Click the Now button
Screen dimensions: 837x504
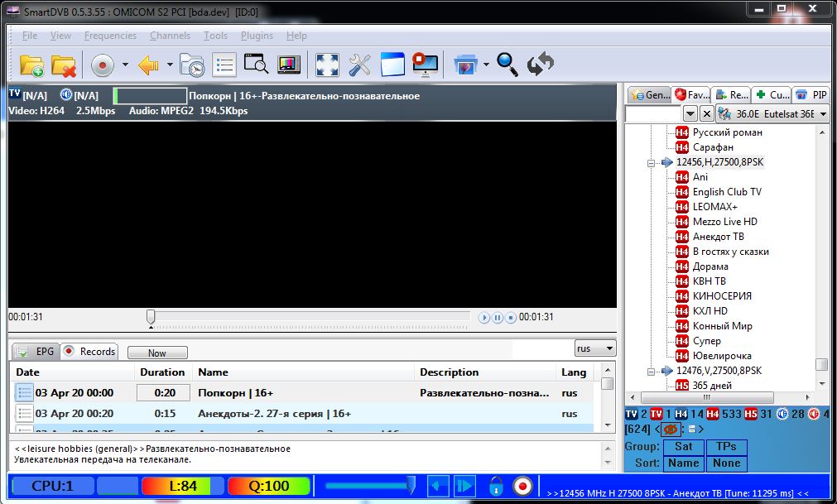(157, 353)
